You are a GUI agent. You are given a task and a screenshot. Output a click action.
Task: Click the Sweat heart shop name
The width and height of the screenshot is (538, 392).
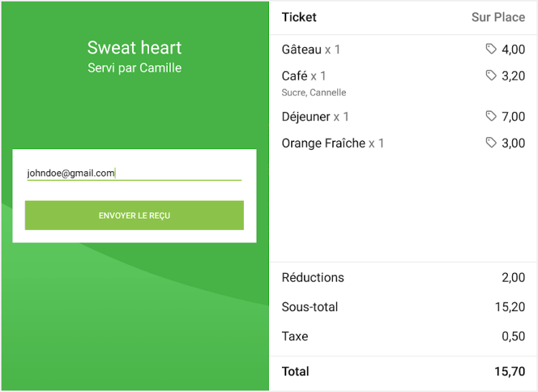click(134, 48)
